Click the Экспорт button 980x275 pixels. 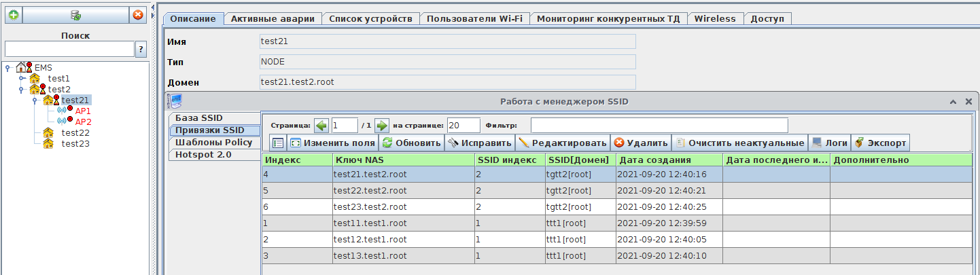(x=880, y=143)
